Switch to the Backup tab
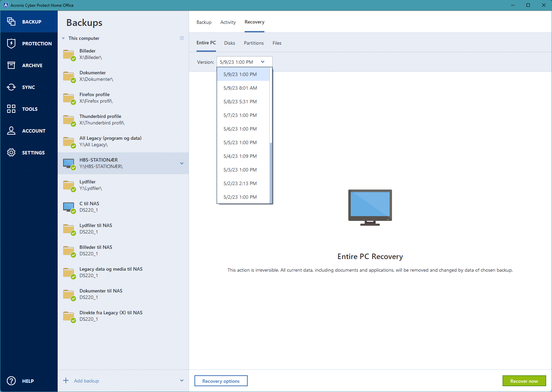The height and width of the screenshot is (392, 552). 204,22
